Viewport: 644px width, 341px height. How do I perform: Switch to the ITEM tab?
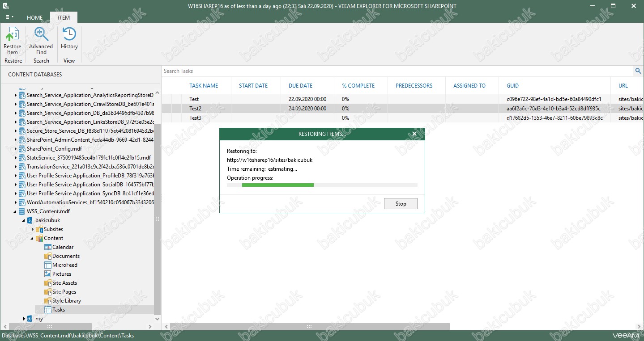coord(64,18)
